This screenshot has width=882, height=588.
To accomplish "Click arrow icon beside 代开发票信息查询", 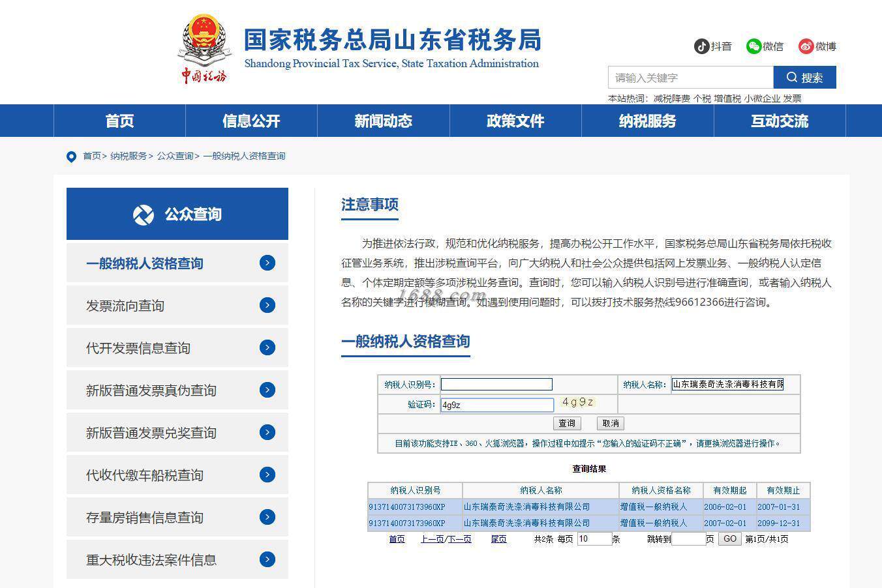I will tap(267, 347).
